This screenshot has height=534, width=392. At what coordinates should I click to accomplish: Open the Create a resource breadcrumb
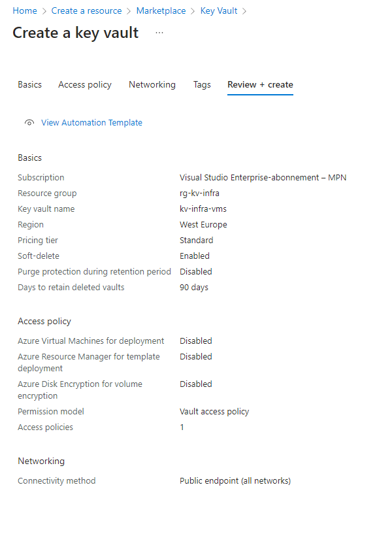point(86,10)
